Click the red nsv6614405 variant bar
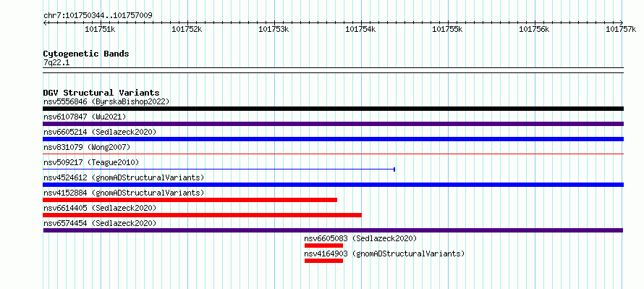644x289 pixels. click(x=203, y=215)
